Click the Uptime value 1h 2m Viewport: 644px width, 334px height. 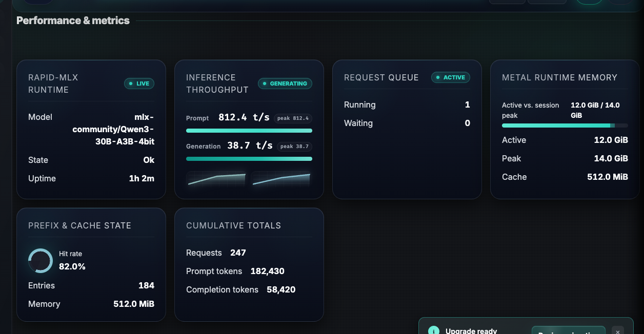[x=142, y=178]
